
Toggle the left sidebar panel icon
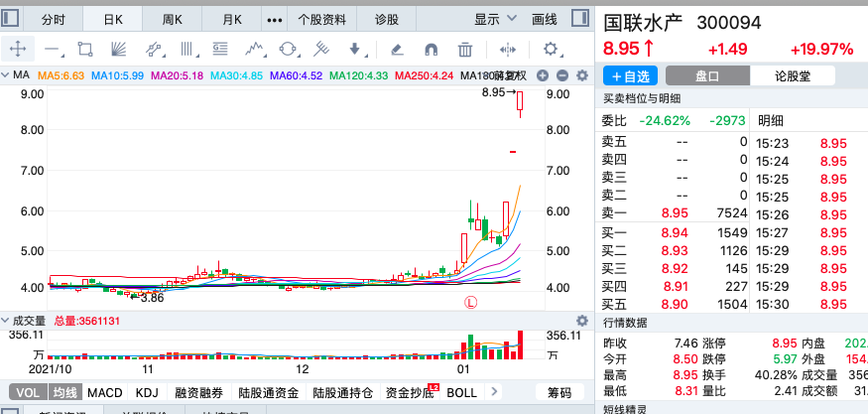point(10,19)
